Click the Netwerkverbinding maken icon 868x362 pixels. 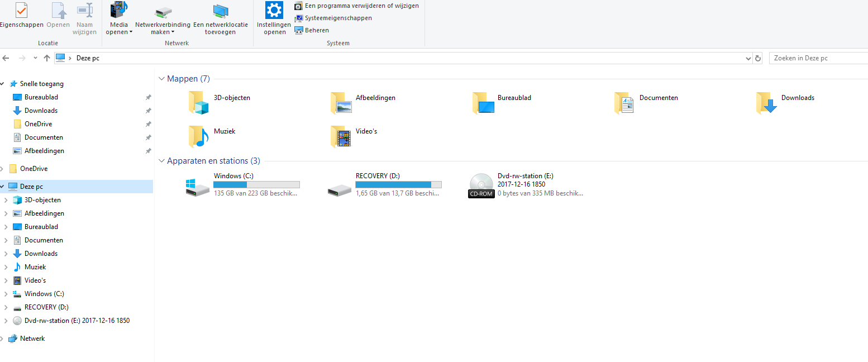[x=163, y=13]
